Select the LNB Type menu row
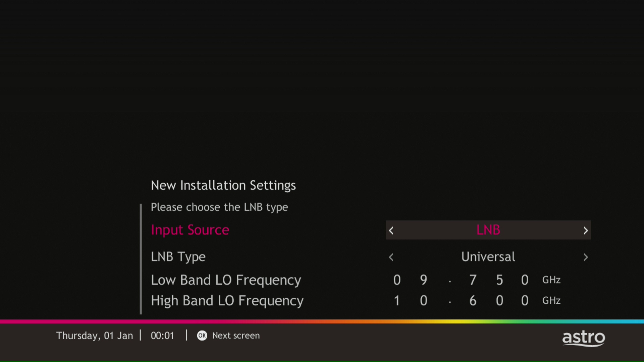Viewport: 644px width, 362px height. [x=178, y=257]
